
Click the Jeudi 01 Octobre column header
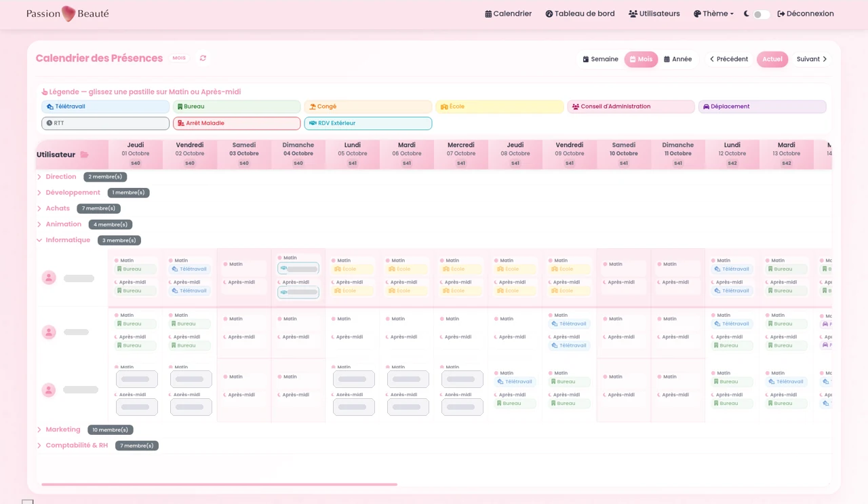click(x=136, y=154)
